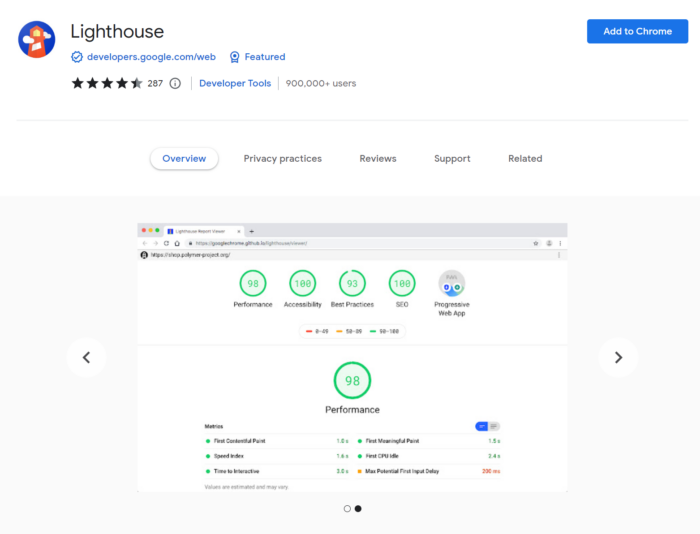This screenshot has width=700, height=534.
Task: Click the address bar in screenshot browser
Action: (362, 243)
